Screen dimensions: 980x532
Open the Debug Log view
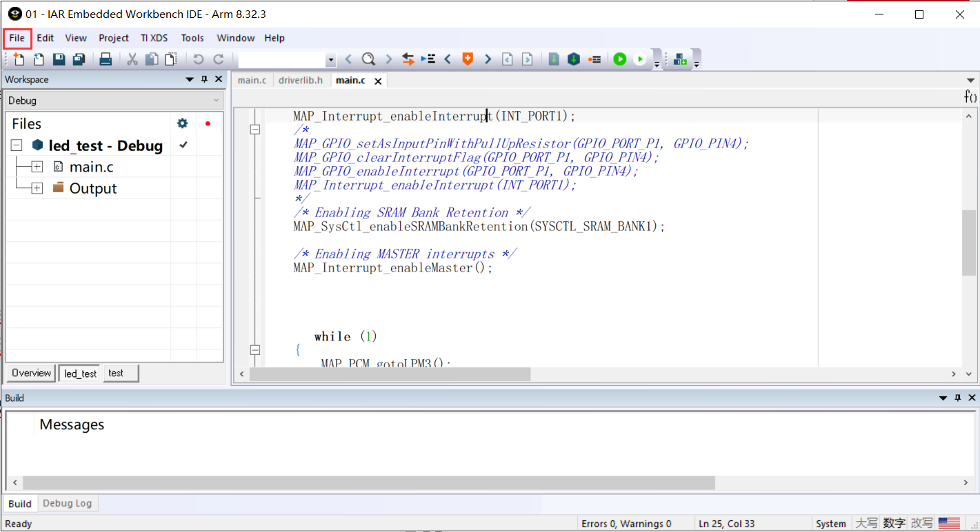coord(67,503)
